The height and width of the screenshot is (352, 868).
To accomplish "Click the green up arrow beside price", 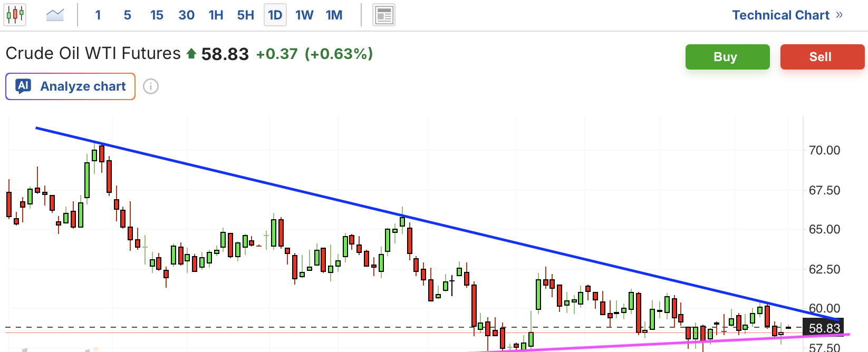I will tap(191, 54).
